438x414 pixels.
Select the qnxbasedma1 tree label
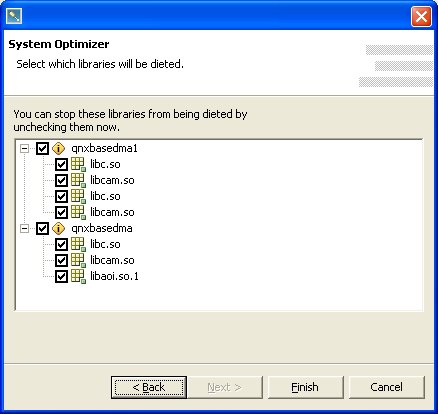104,148
